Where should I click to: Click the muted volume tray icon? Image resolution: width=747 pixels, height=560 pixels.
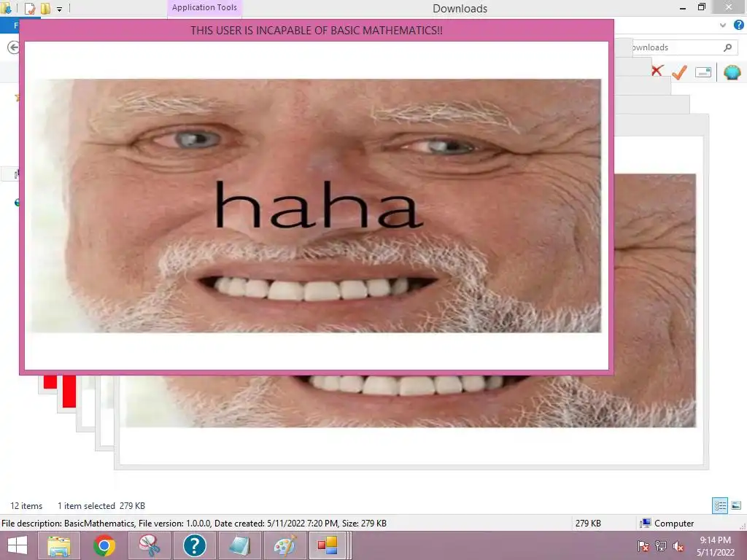coord(678,546)
